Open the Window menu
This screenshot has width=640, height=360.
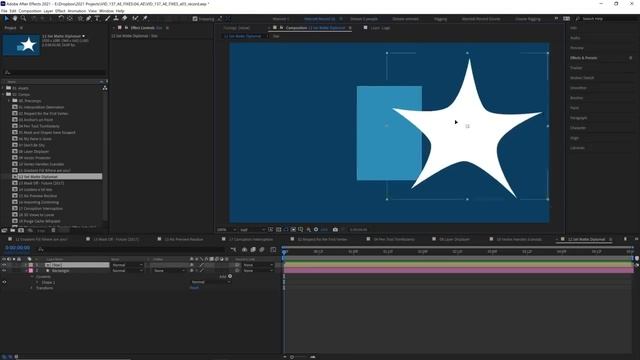click(x=106, y=11)
